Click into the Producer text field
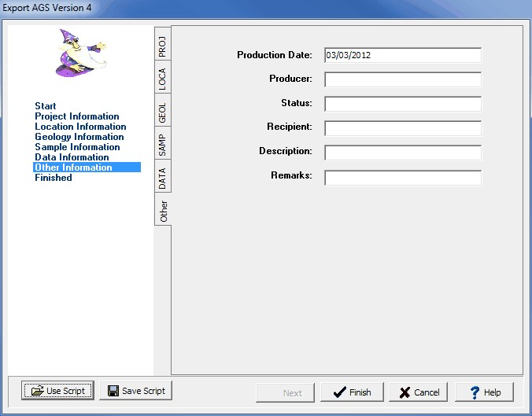532x416 pixels. 402,79
